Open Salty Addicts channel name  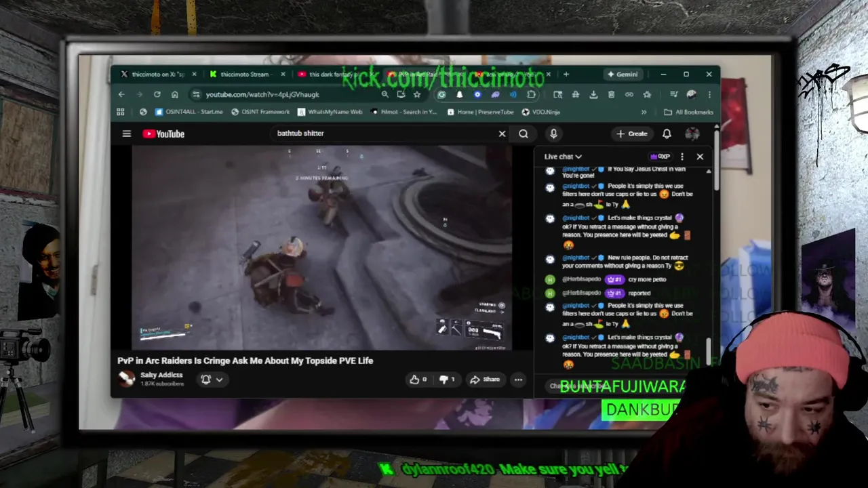(x=161, y=375)
